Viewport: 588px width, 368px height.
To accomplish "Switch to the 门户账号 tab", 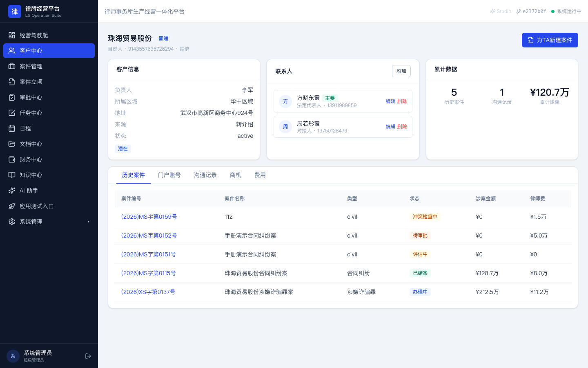I will tap(169, 175).
